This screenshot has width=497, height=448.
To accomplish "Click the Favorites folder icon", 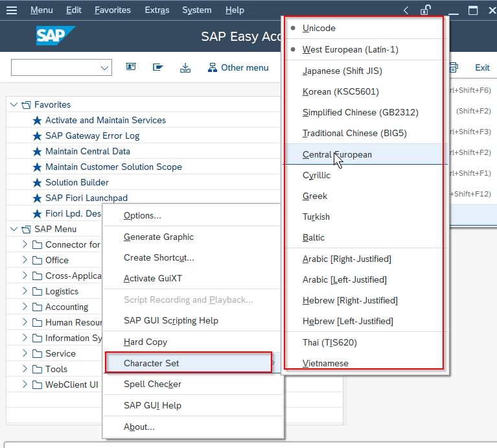I will coord(27,104).
